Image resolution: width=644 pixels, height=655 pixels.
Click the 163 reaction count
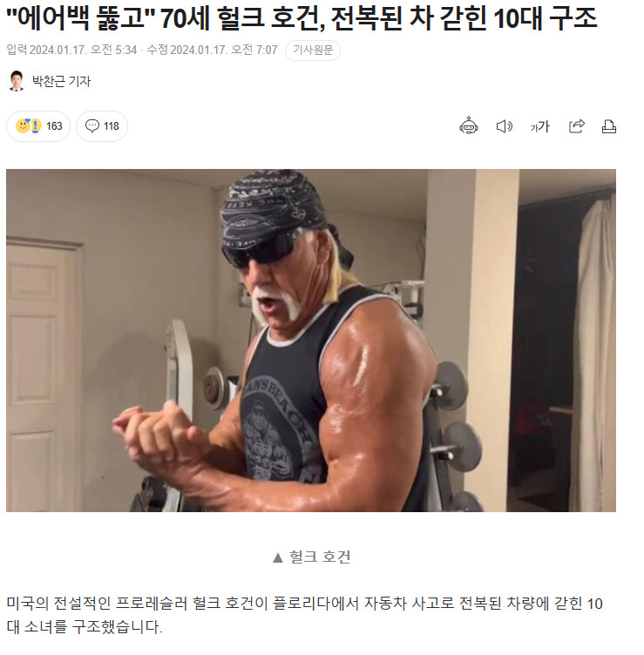coord(54,126)
